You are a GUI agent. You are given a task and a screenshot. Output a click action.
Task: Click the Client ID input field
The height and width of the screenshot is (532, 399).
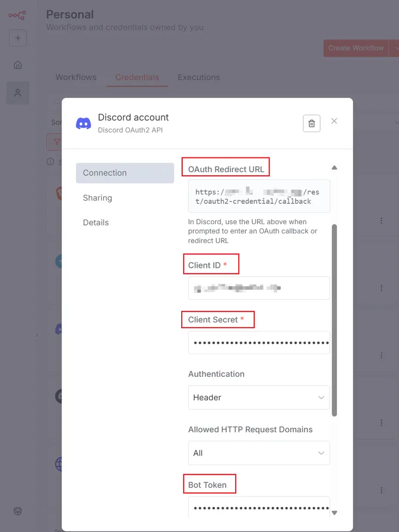pyautogui.click(x=259, y=288)
